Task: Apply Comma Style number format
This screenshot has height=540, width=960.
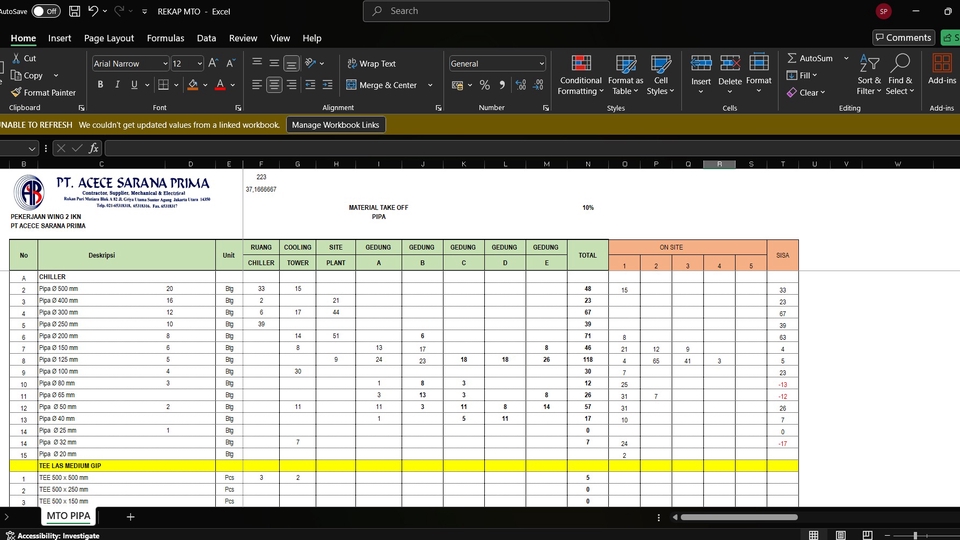Action: click(x=502, y=85)
